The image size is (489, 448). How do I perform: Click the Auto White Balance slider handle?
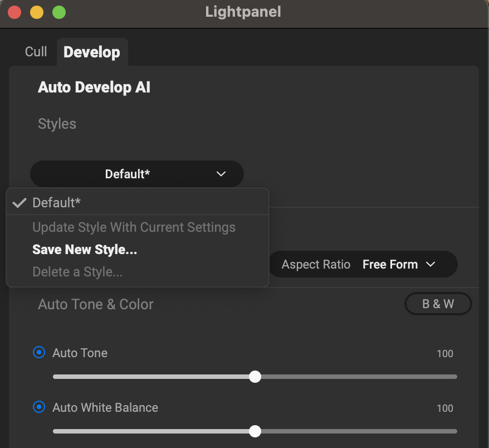(x=255, y=431)
